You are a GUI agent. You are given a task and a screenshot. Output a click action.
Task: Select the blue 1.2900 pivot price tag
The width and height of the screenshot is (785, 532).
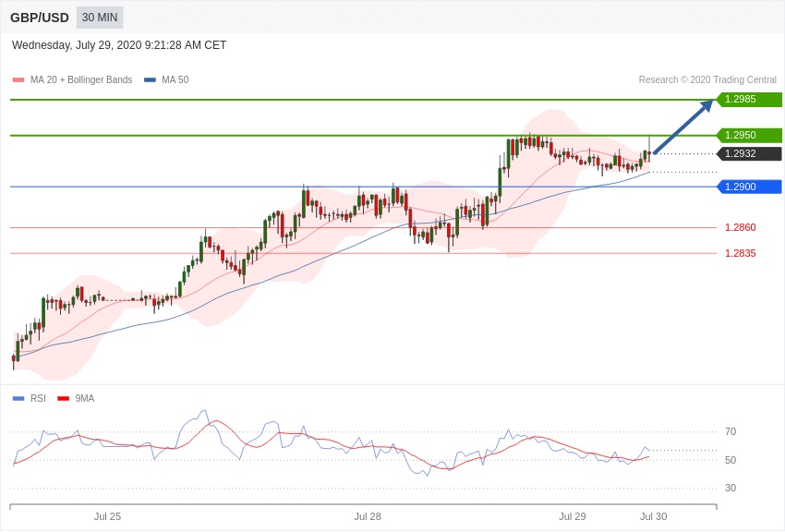pyautogui.click(x=749, y=187)
